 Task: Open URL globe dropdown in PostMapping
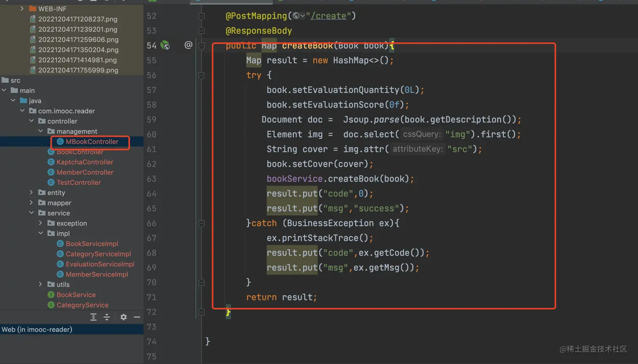point(299,16)
